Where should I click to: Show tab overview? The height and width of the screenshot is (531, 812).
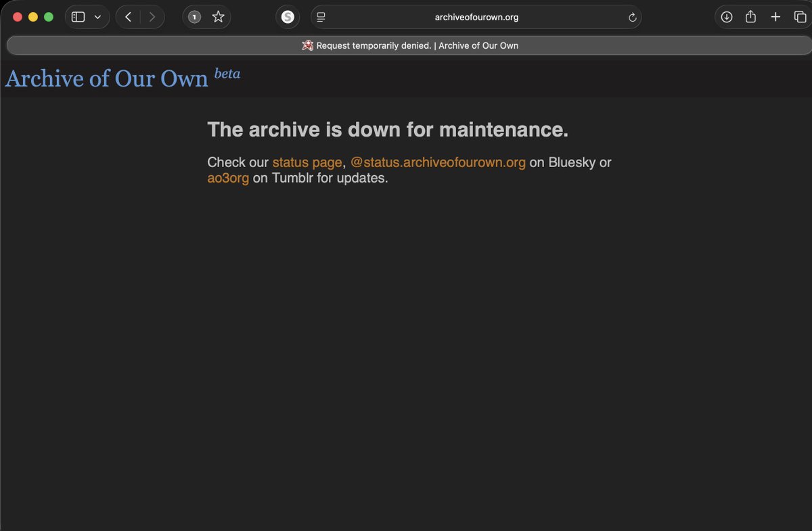tap(800, 17)
